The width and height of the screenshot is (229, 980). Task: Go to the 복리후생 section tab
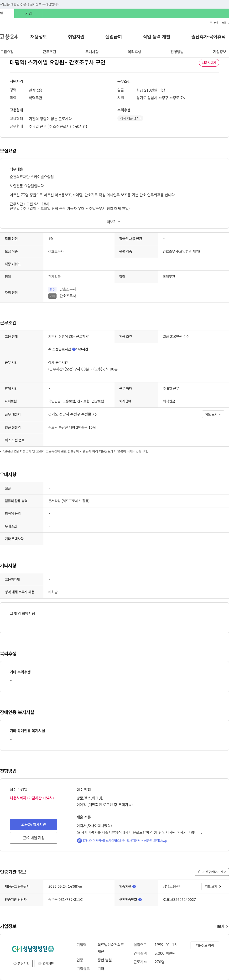(134, 52)
